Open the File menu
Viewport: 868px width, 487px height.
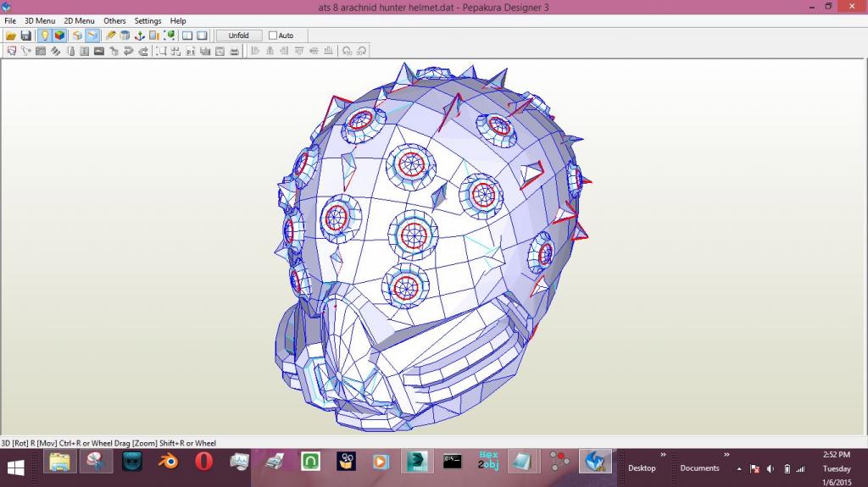pyautogui.click(x=10, y=21)
